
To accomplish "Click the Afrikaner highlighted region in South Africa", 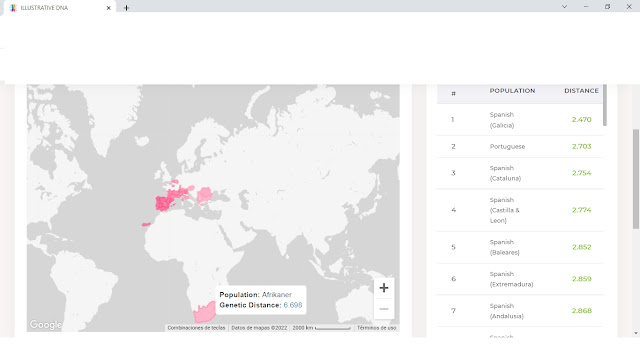I will (x=203, y=313).
